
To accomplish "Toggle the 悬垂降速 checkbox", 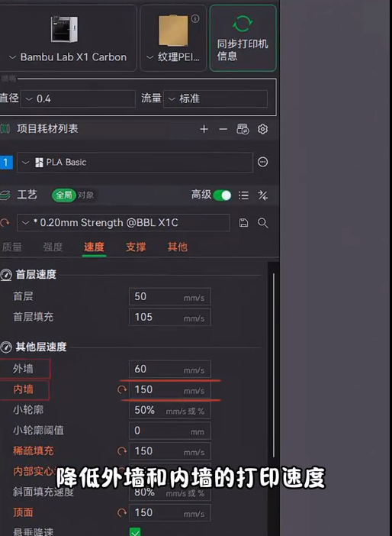I will (135, 532).
